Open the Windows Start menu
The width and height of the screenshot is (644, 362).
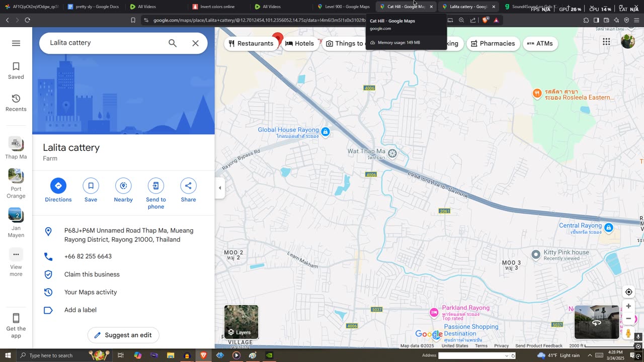point(8,355)
